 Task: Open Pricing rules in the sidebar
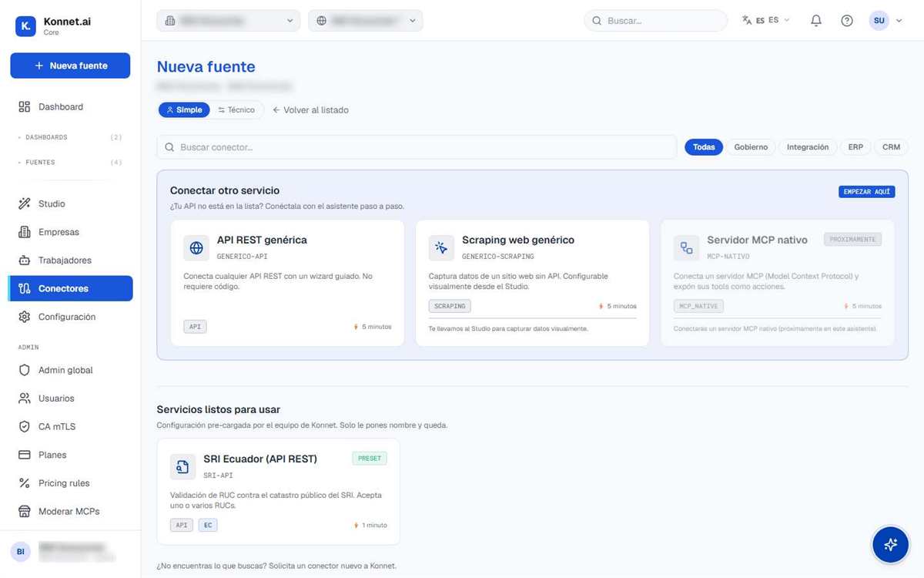[x=70, y=483]
